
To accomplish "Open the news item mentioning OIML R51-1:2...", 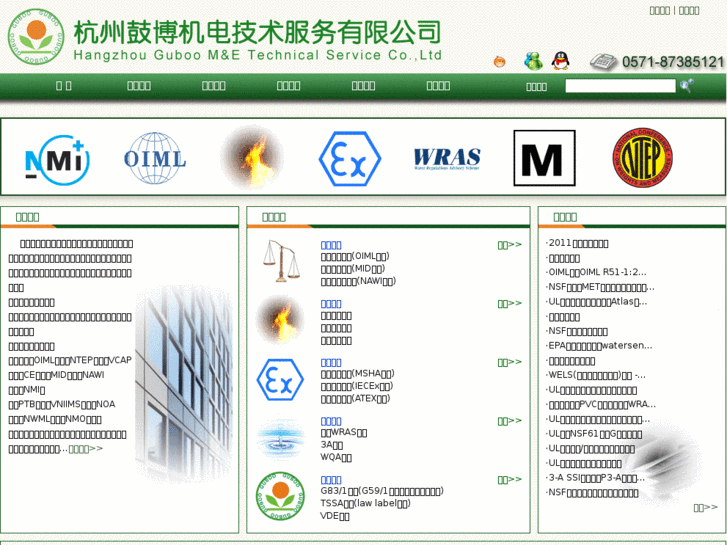I will 597,272.
